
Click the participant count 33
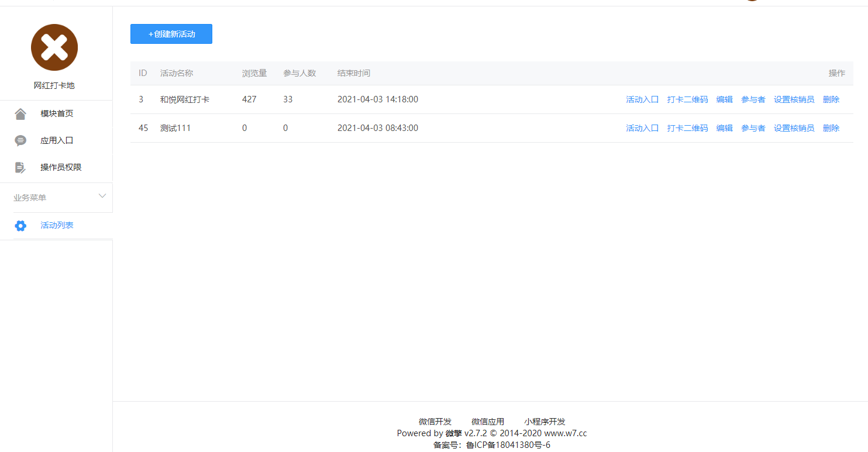pos(288,99)
